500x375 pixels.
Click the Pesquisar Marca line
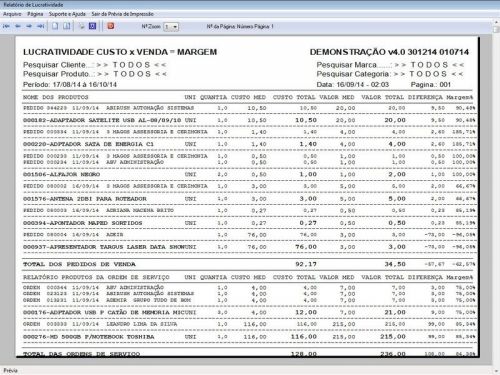[x=390, y=65]
